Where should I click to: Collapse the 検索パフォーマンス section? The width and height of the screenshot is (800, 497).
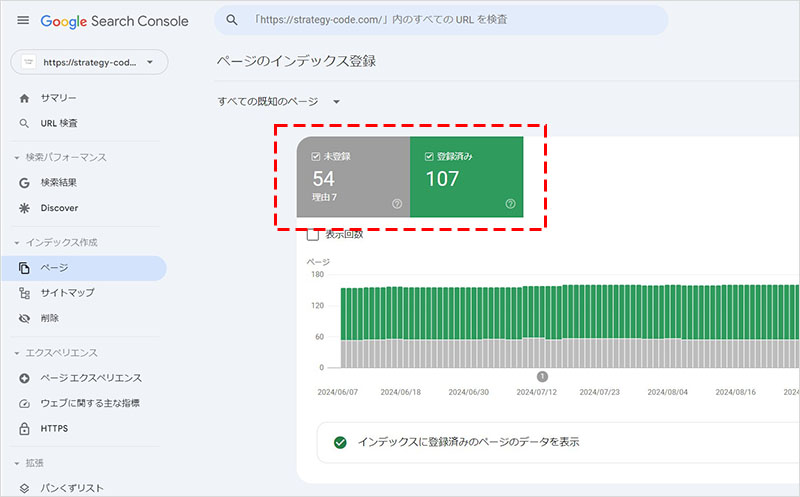[17, 157]
